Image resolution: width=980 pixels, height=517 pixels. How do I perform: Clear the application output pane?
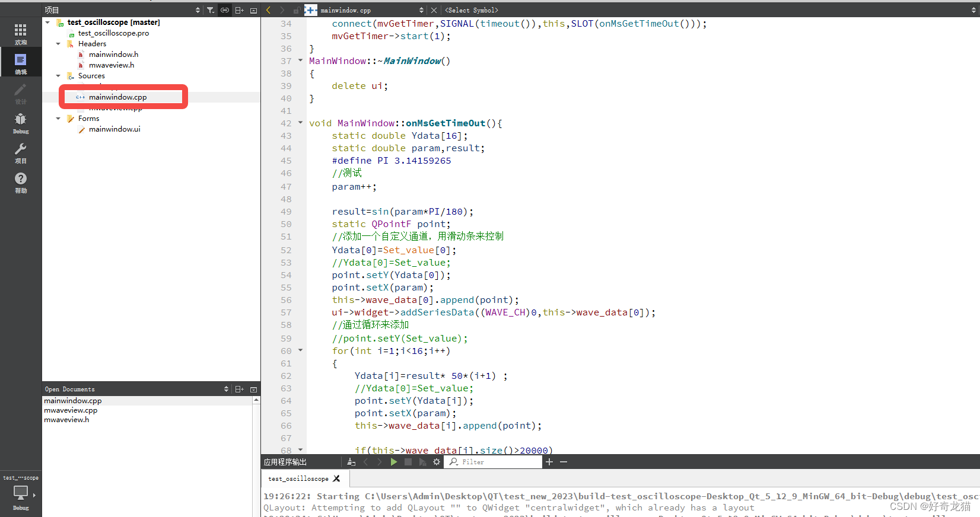[351, 462]
